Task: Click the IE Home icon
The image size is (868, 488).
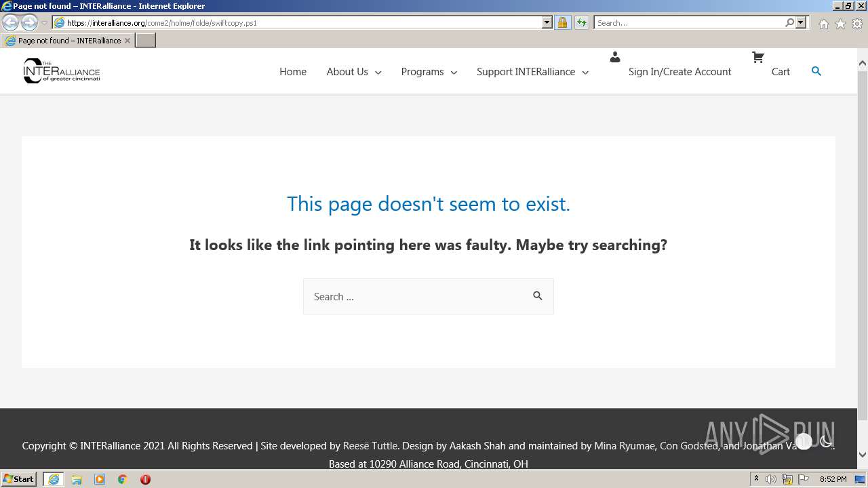Action: click(823, 24)
